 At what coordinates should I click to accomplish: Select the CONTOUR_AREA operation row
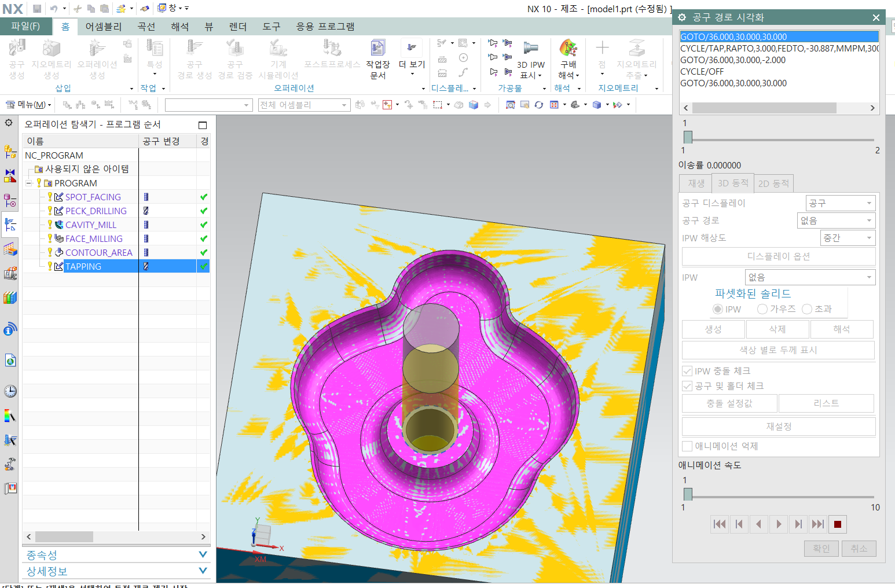[x=116, y=252]
